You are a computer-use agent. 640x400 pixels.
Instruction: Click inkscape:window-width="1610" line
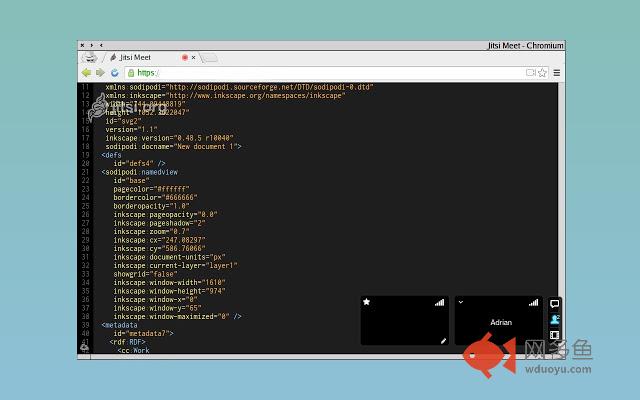click(169, 282)
